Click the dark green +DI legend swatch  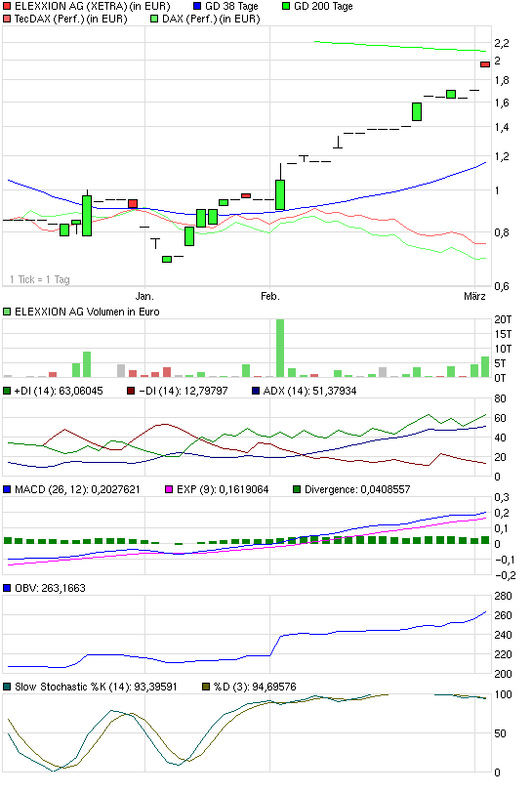[x=7, y=391]
